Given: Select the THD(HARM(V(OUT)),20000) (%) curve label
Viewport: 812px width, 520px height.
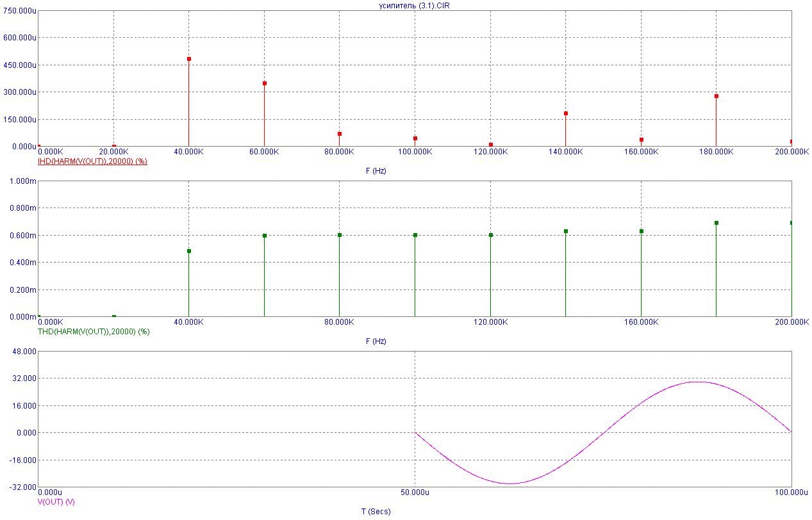Looking at the screenshot, I should pos(94,332).
